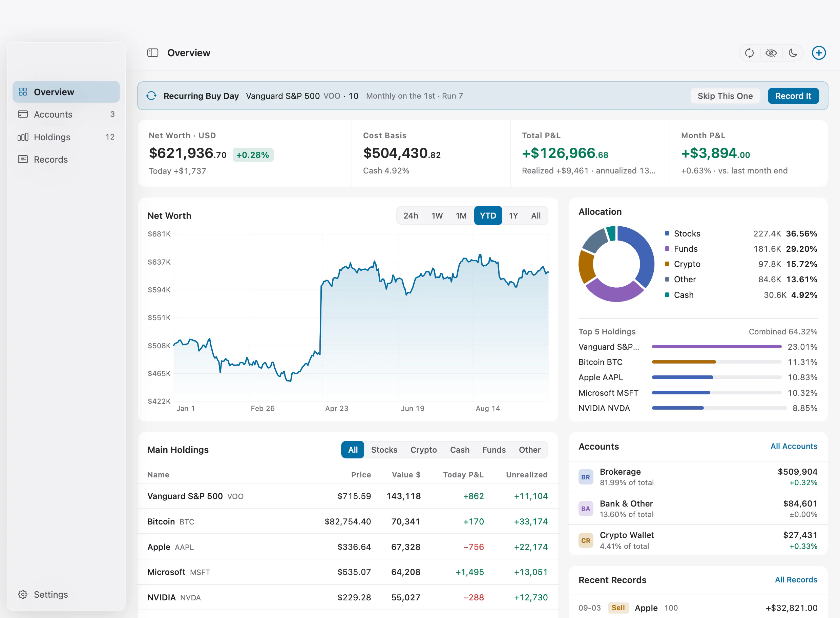The width and height of the screenshot is (840, 618).
Task: Click the Crypto legend color swatch
Action: [667, 264]
